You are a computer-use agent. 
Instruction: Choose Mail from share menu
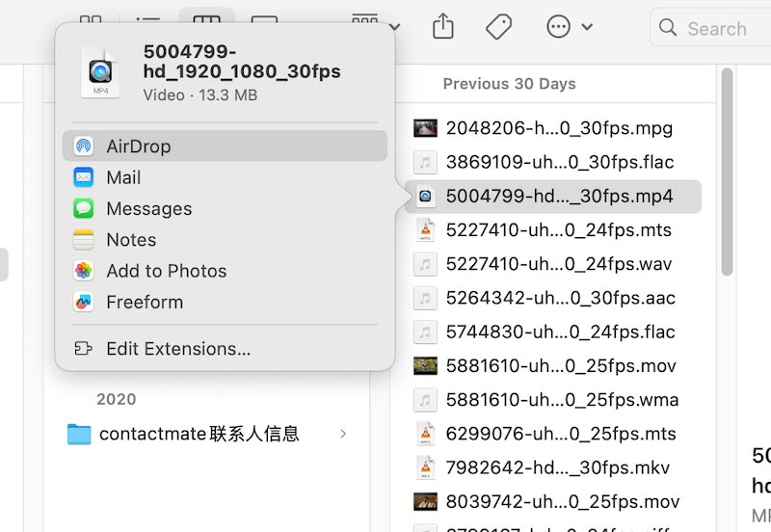123,177
